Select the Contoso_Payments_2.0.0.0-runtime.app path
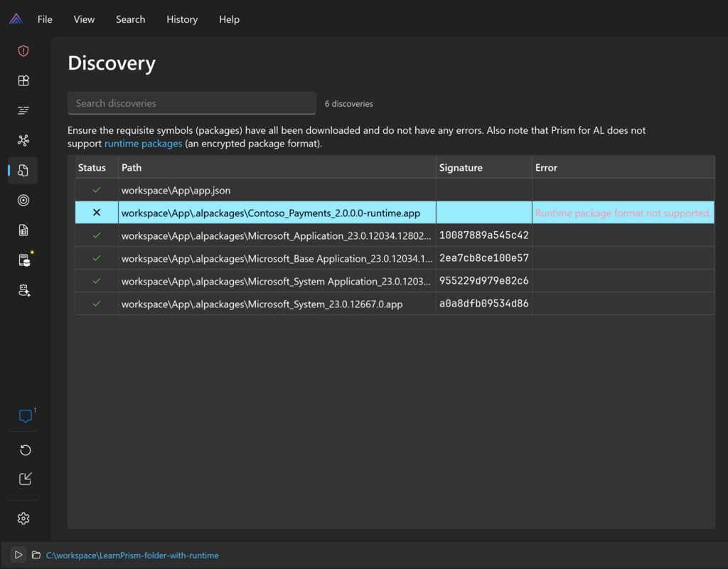Image resolution: width=728 pixels, height=569 pixels. point(271,213)
